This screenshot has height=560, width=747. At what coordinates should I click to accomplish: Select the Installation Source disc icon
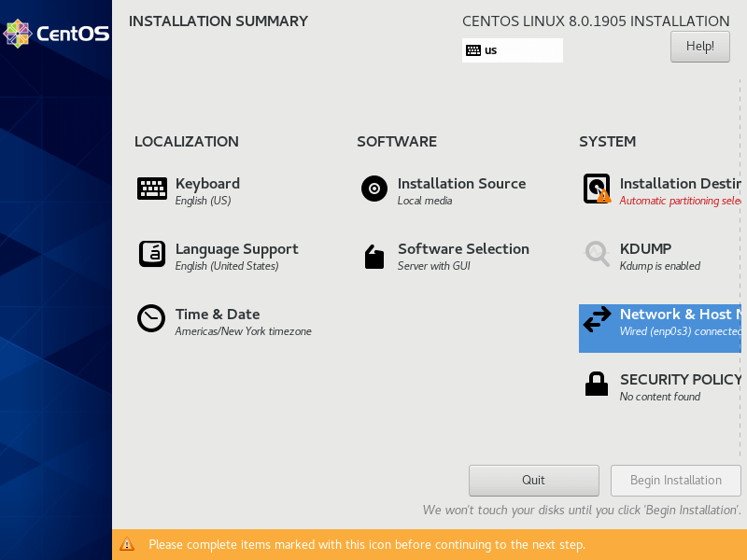(374, 189)
